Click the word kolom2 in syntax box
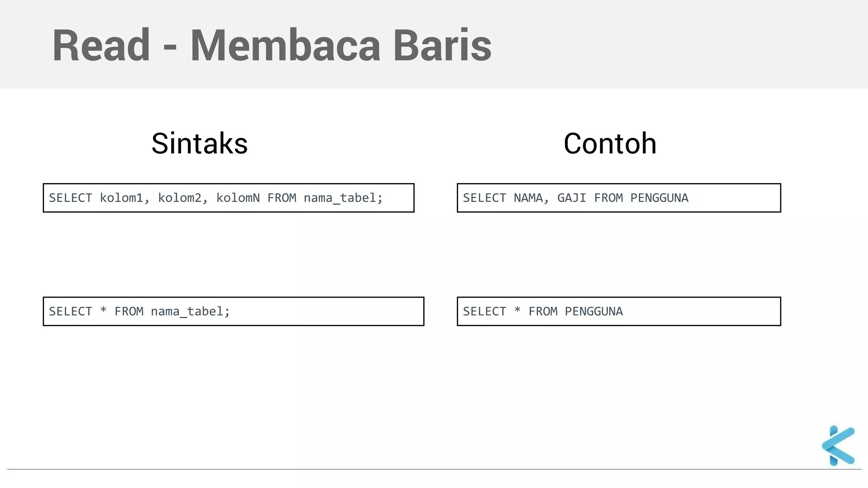868x488 pixels. pyautogui.click(x=180, y=198)
